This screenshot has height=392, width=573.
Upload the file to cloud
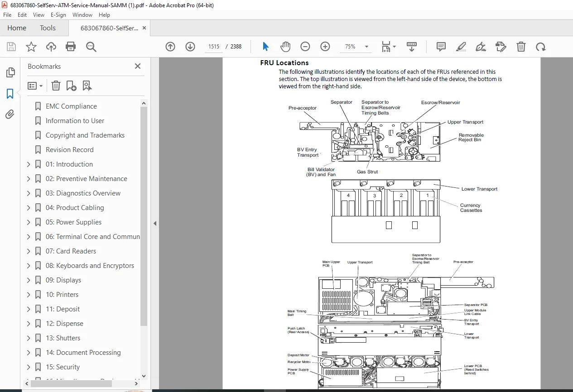tap(51, 47)
